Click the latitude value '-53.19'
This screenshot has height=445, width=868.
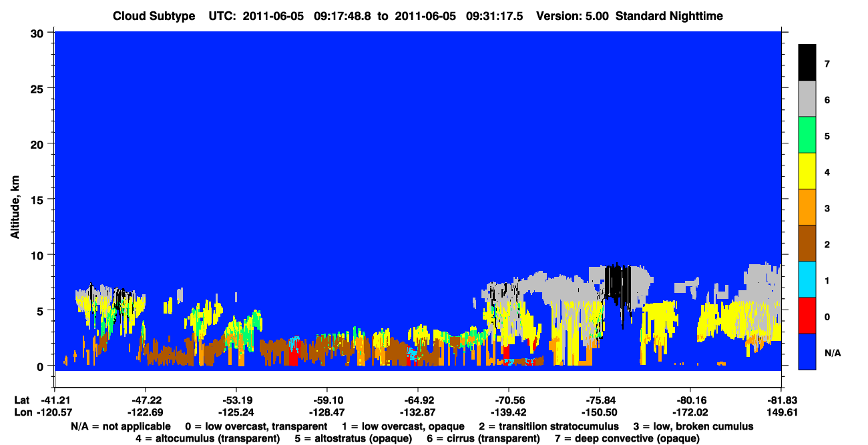coord(236,400)
